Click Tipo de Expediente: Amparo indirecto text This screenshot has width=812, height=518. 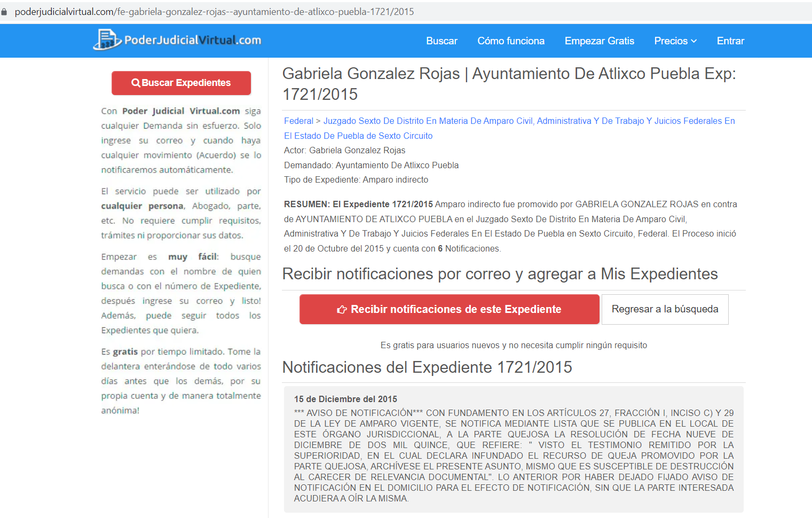coord(356,180)
